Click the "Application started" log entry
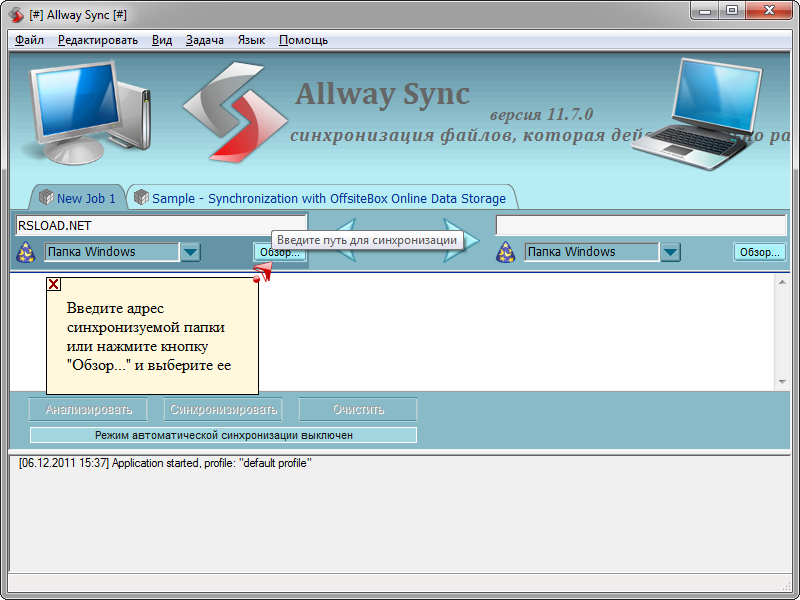800x600 pixels. 165,463
